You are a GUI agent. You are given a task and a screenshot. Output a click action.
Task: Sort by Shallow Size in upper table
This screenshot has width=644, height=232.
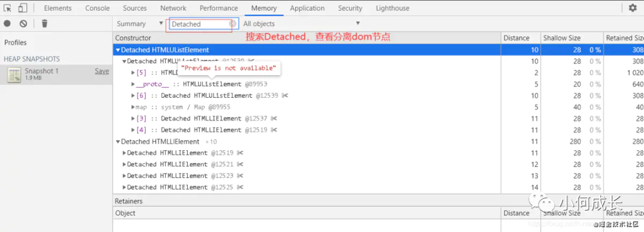point(572,38)
